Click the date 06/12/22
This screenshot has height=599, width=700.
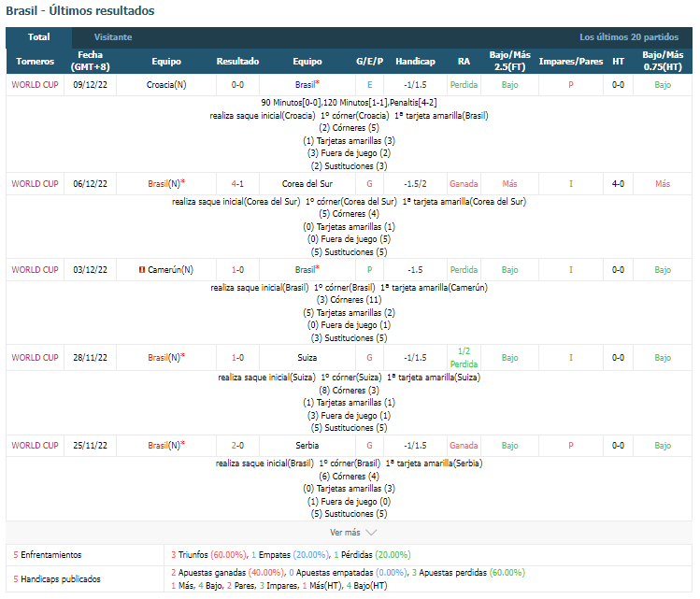click(90, 184)
